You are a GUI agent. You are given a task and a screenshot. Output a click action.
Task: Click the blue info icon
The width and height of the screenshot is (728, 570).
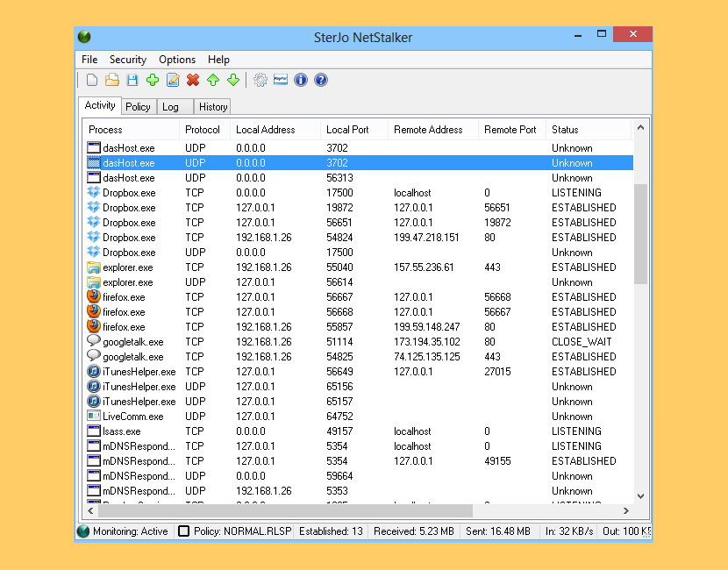pyautogui.click(x=301, y=81)
